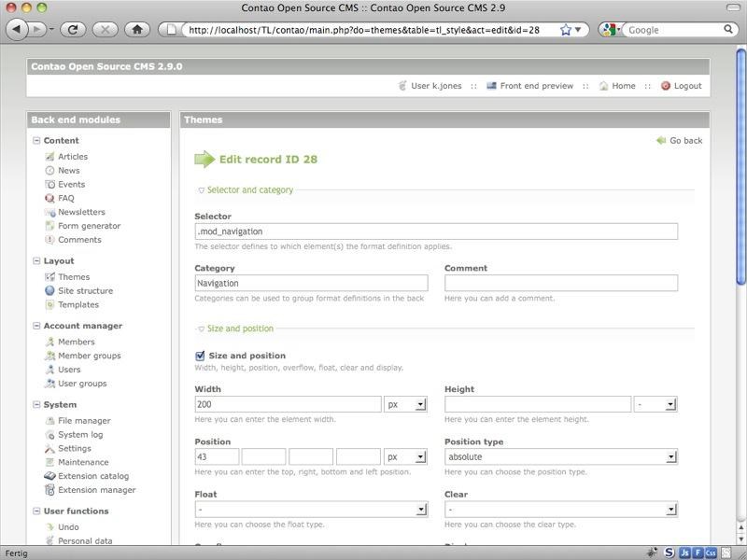
Task: Open the Height unit dropdown
Action: (655, 404)
